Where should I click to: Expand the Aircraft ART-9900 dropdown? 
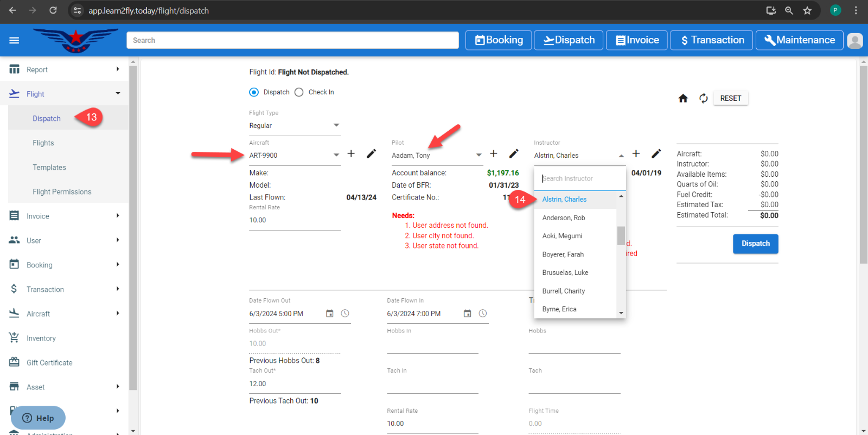point(336,155)
